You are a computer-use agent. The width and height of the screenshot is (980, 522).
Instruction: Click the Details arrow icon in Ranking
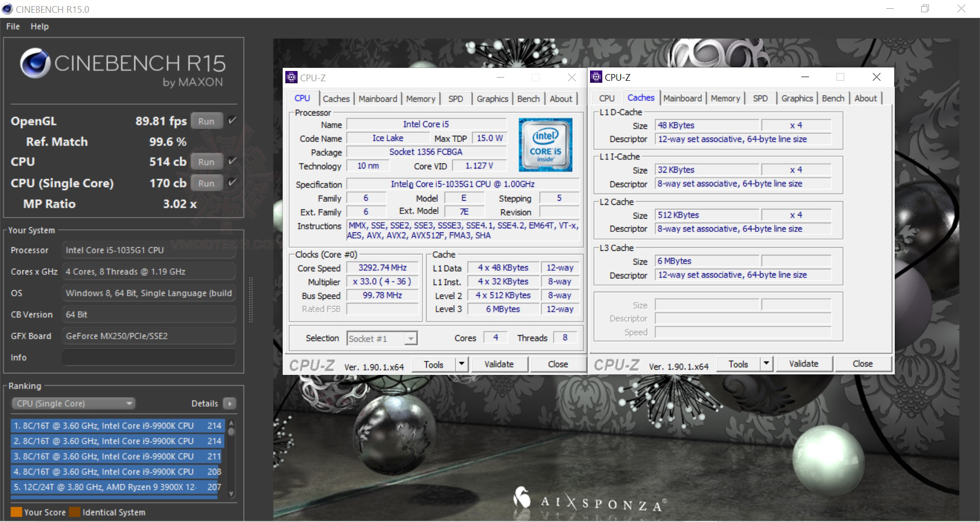click(230, 404)
